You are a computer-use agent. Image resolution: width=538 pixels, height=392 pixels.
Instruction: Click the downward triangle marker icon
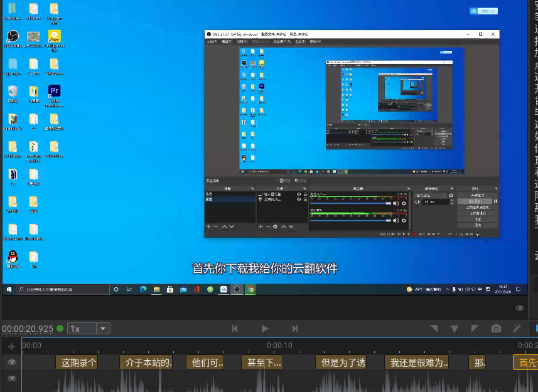(455, 329)
